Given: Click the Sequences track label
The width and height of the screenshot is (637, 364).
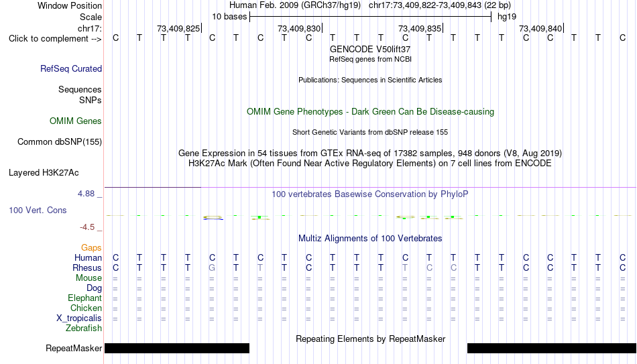Looking at the screenshot, I should point(80,89).
